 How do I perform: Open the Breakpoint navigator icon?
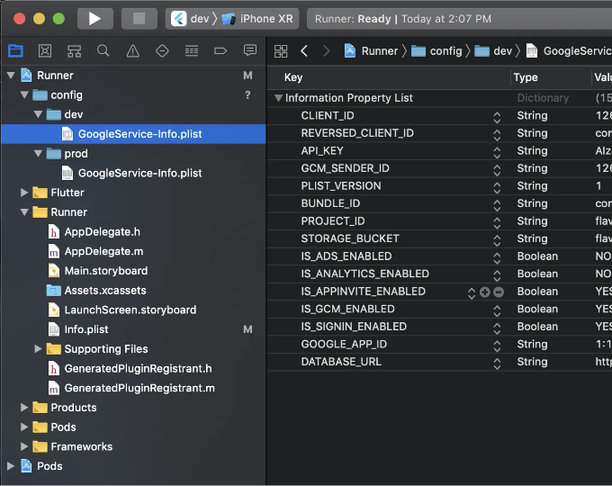pos(221,51)
